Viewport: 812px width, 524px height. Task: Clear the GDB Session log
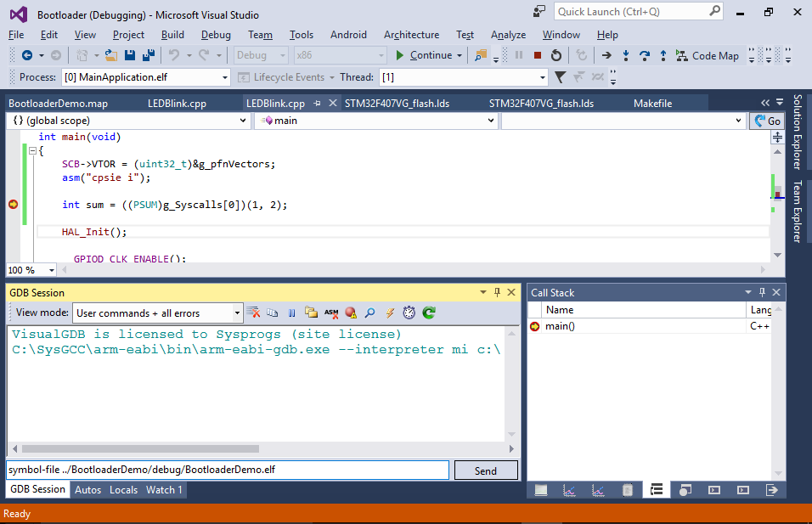pos(253,313)
